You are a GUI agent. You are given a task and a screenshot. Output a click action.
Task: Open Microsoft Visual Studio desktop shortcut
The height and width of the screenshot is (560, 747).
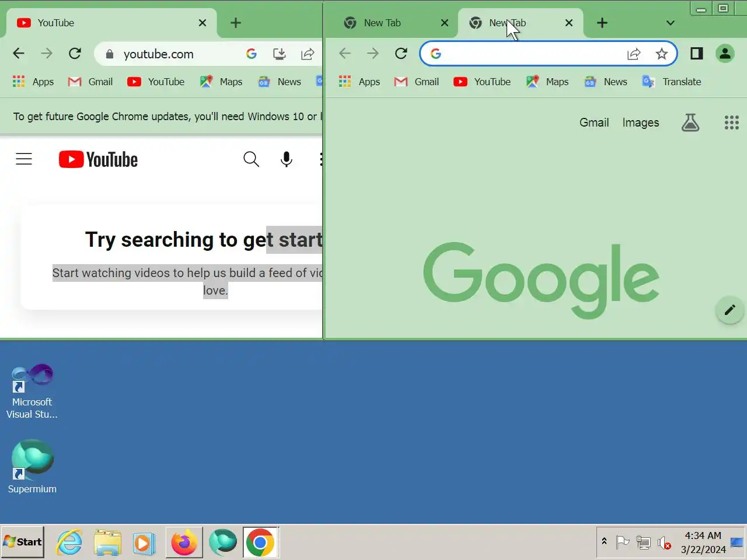pyautogui.click(x=32, y=391)
